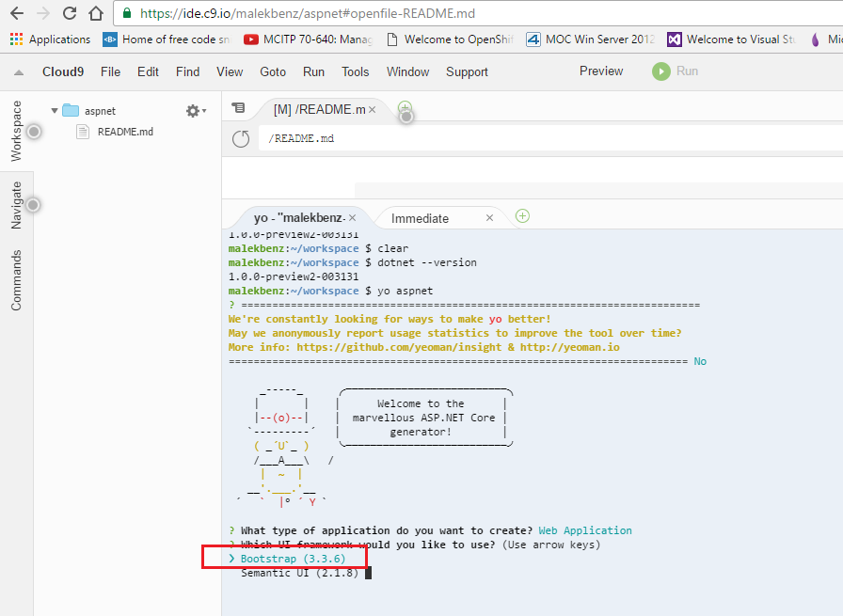Screen dimensions: 843x616
Task: Open the Home of free code bookmark
Action: [167, 39]
